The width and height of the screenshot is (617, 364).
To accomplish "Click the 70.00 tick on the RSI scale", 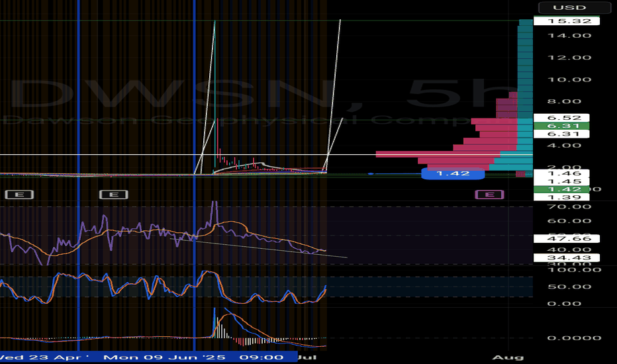I will 569,206.
